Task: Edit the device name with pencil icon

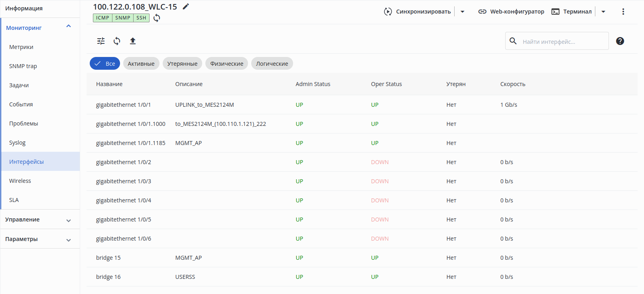Action: pos(185,6)
